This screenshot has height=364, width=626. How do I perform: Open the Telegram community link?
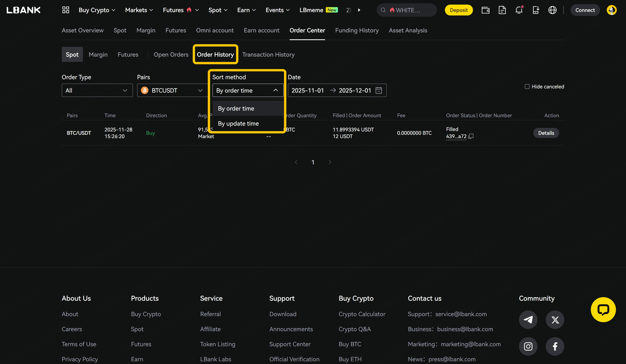528,320
